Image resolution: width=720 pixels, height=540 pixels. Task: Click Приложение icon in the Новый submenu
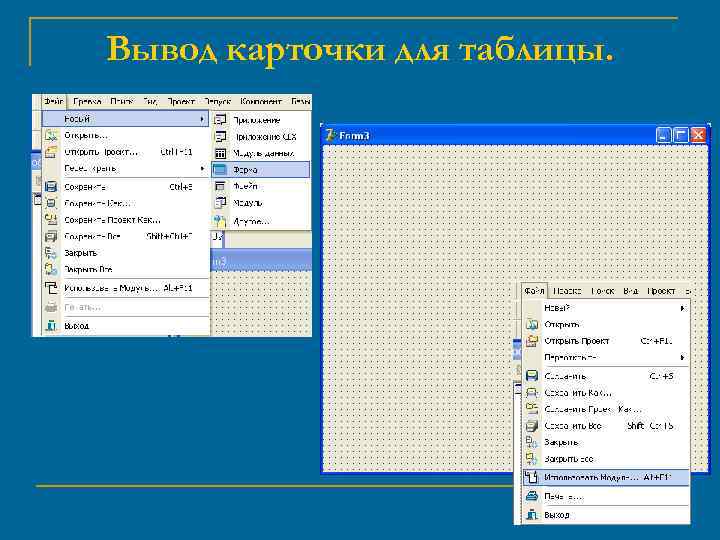click(x=221, y=120)
